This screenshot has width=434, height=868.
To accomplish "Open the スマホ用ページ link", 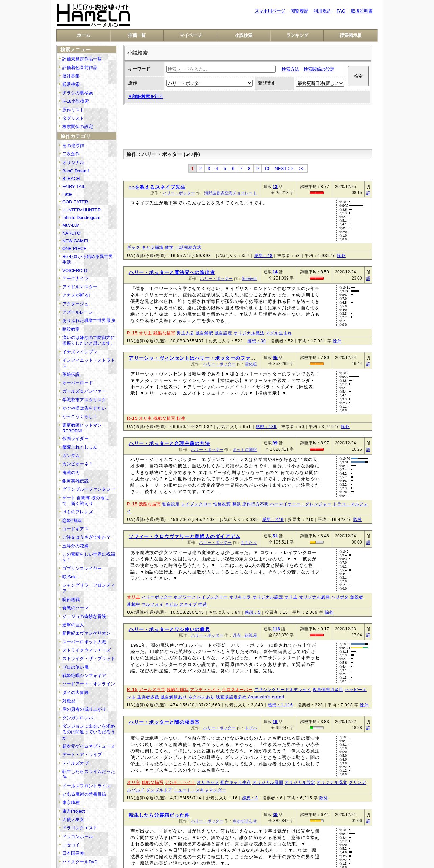I will (270, 11).
